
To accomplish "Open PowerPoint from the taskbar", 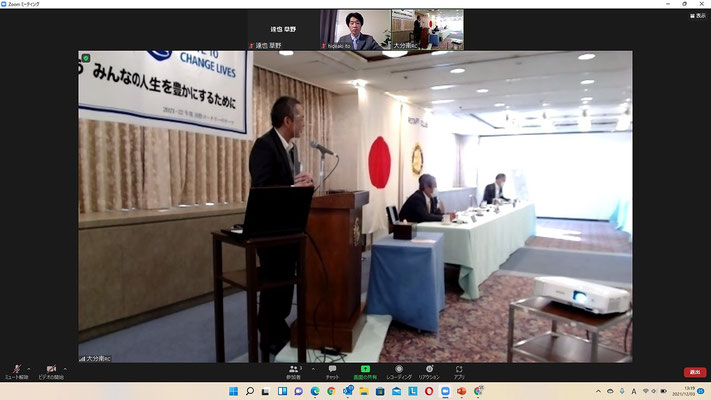I will [x=462, y=391].
